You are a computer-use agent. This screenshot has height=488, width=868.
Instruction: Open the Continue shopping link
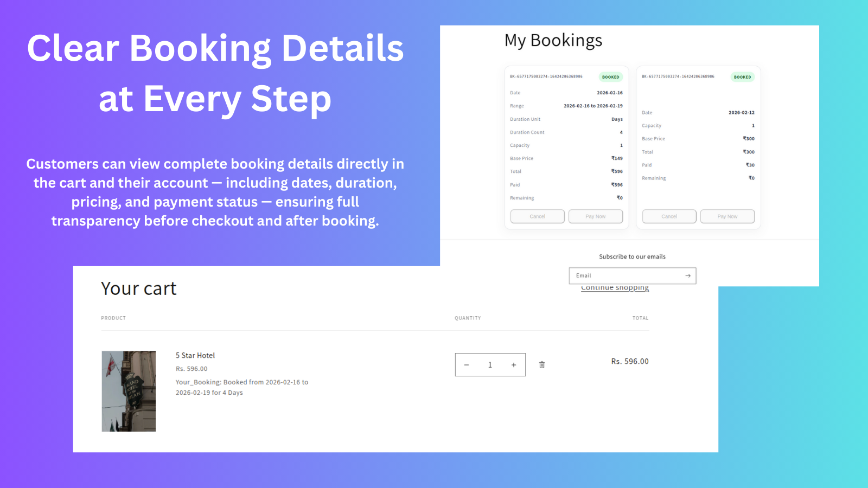tap(615, 287)
